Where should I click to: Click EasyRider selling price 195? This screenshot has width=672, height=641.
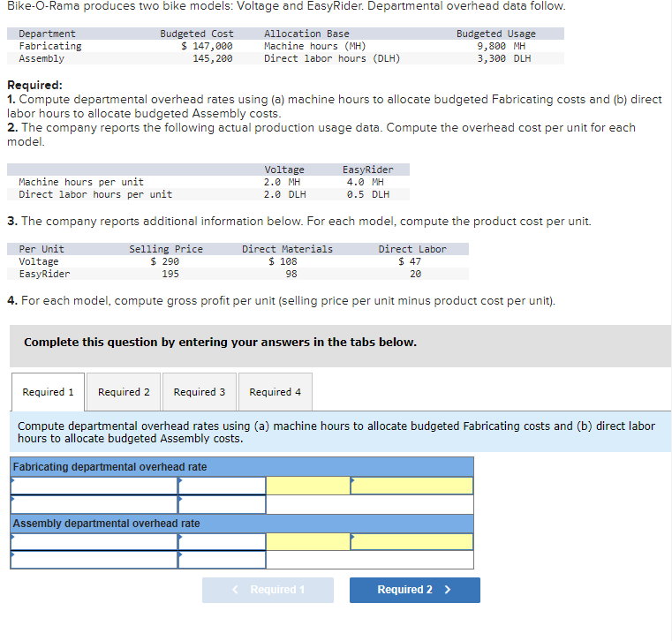pyautogui.click(x=170, y=274)
